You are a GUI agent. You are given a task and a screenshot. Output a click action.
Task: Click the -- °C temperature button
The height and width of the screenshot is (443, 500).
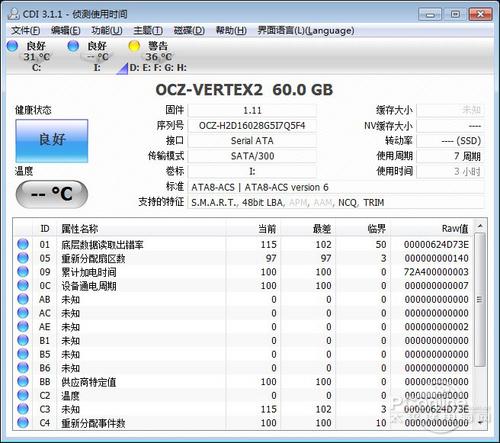52,194
